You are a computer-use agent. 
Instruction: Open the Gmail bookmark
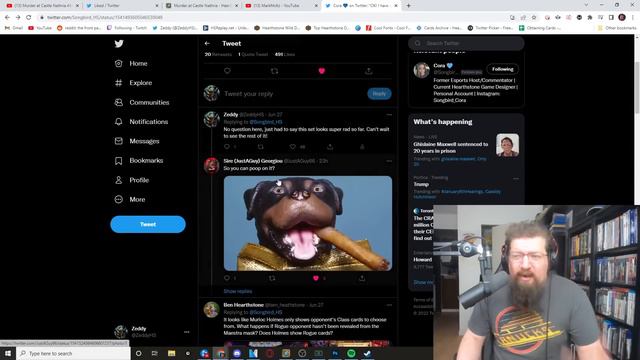click(14, 28)
